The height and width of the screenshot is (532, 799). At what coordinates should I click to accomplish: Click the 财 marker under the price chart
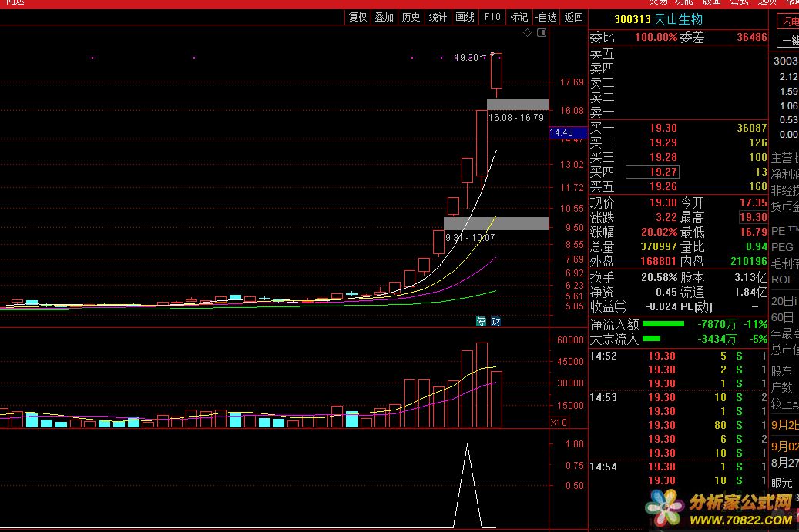click(495, 321)
